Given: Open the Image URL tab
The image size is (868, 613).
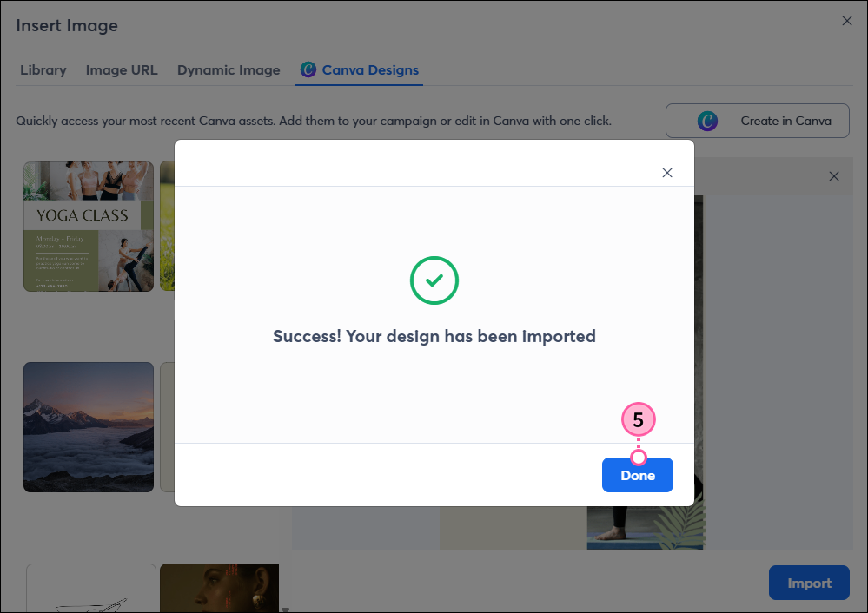Looking at the screenshot, I should click(122, 69).
